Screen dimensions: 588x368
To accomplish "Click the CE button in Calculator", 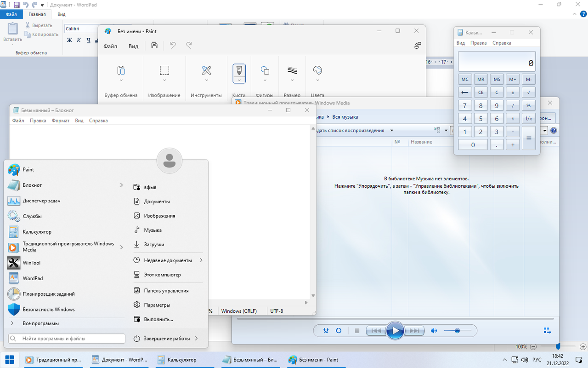I will 481,92.
